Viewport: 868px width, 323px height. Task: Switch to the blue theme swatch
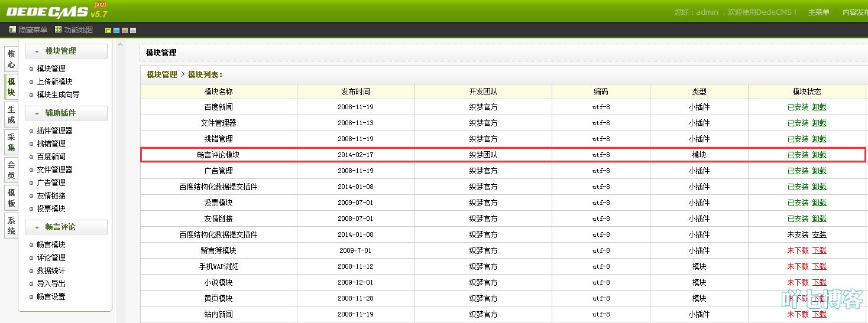(x=116, y=30)
